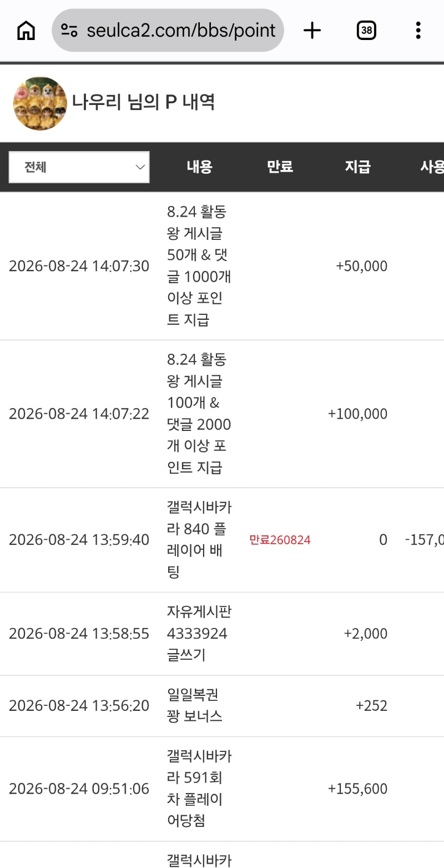444x868 pixels.
Task: Select the +100,000 point amount
Action: (x=358, y=414)
